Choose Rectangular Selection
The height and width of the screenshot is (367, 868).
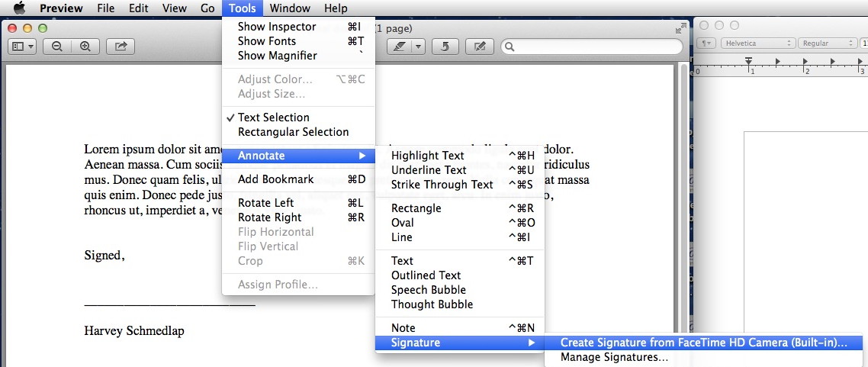(x=298, y=132)
